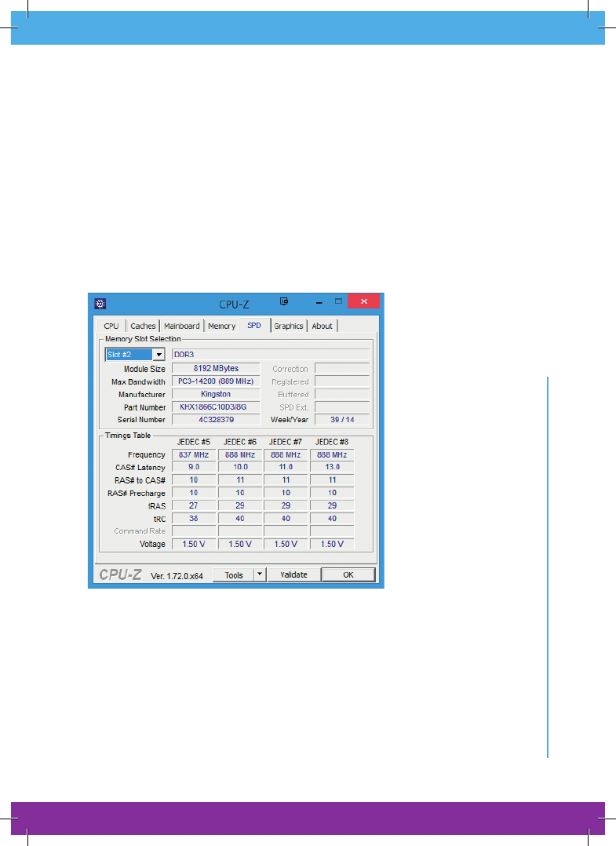
Task: Click the OK button
Action: [x=348, y=575]
